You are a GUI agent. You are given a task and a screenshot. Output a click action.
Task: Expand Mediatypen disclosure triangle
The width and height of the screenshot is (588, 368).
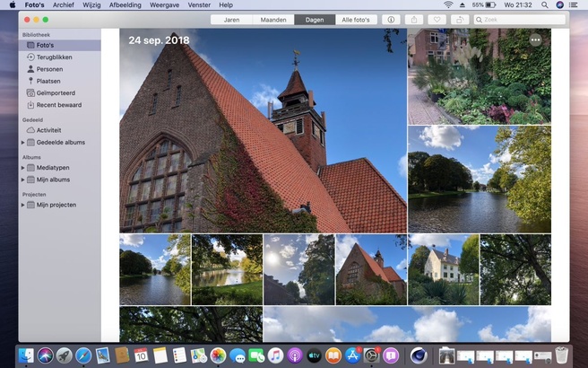tap(23, 168)
